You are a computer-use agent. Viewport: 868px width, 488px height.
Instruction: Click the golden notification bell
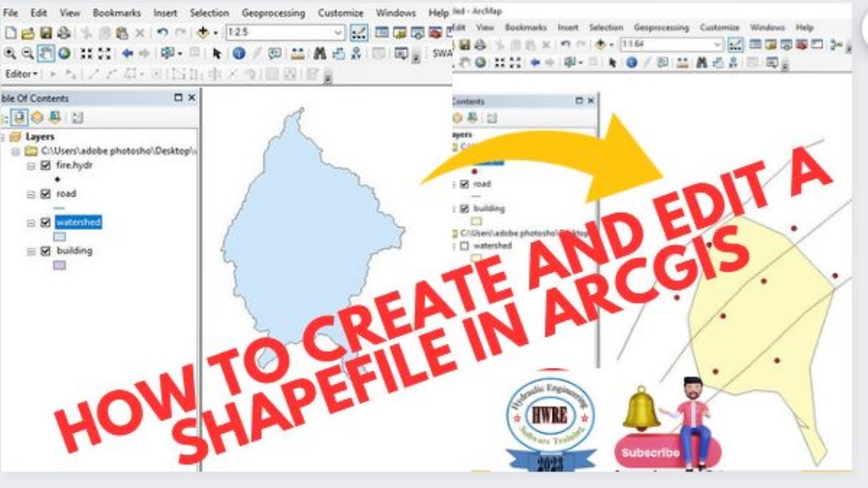click(641, 409)
